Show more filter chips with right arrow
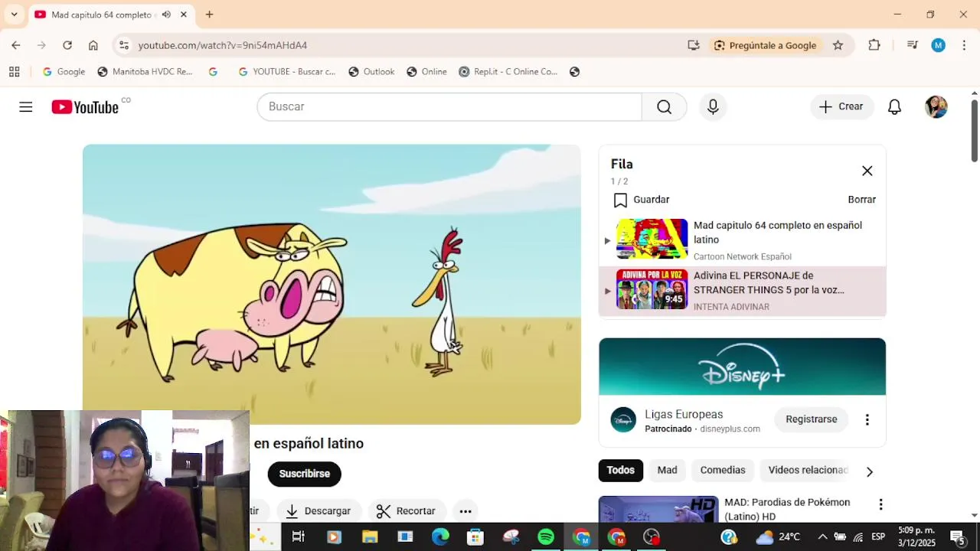 pos(869,471)
